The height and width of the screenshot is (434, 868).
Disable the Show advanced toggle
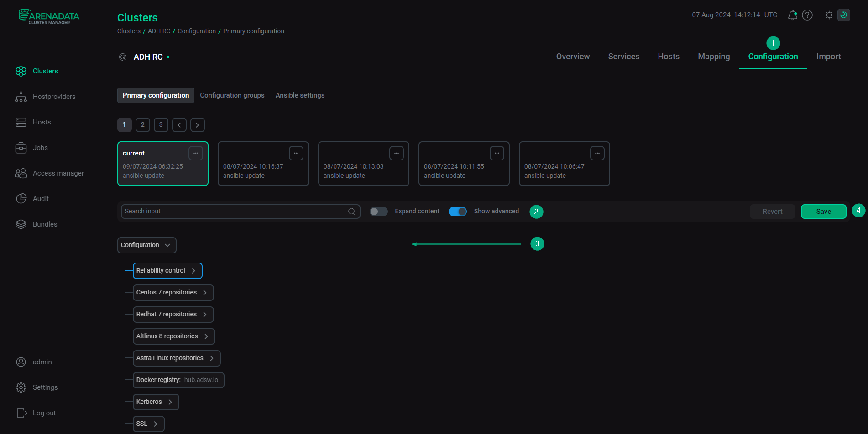tap(457, 211)
